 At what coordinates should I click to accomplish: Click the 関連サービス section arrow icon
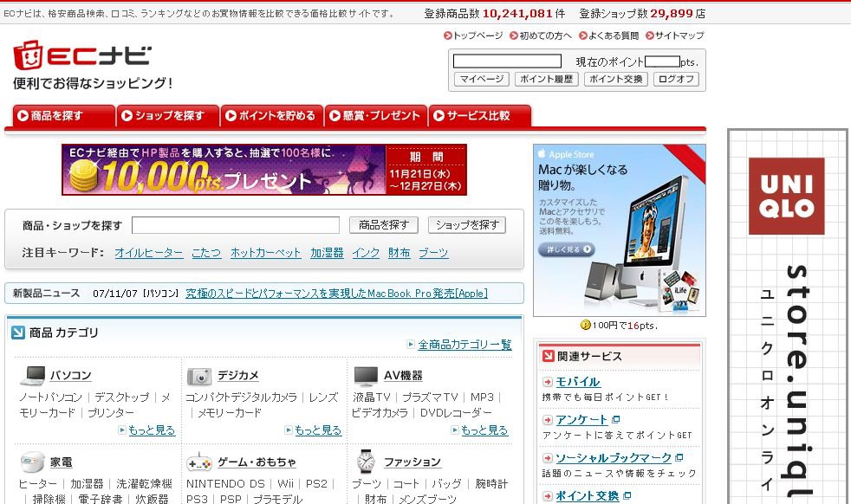pyautogui.click(x=549, y=356)
